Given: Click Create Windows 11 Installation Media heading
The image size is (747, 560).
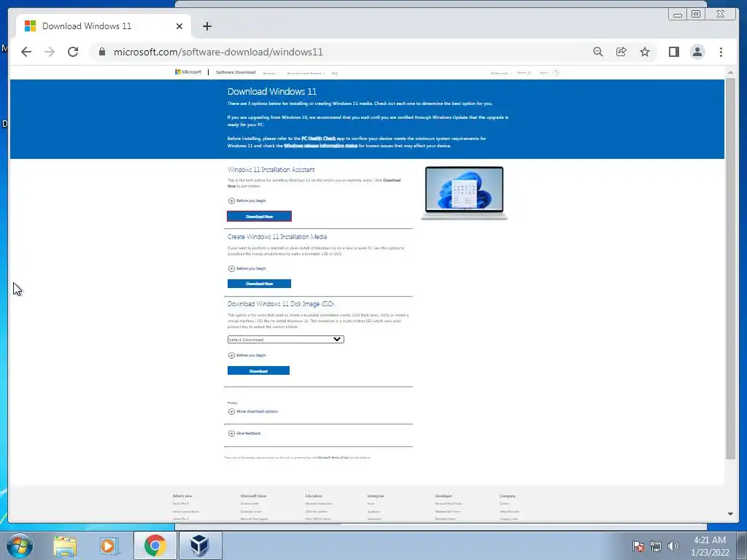Looking at the screenshot, I should point(277,237).
